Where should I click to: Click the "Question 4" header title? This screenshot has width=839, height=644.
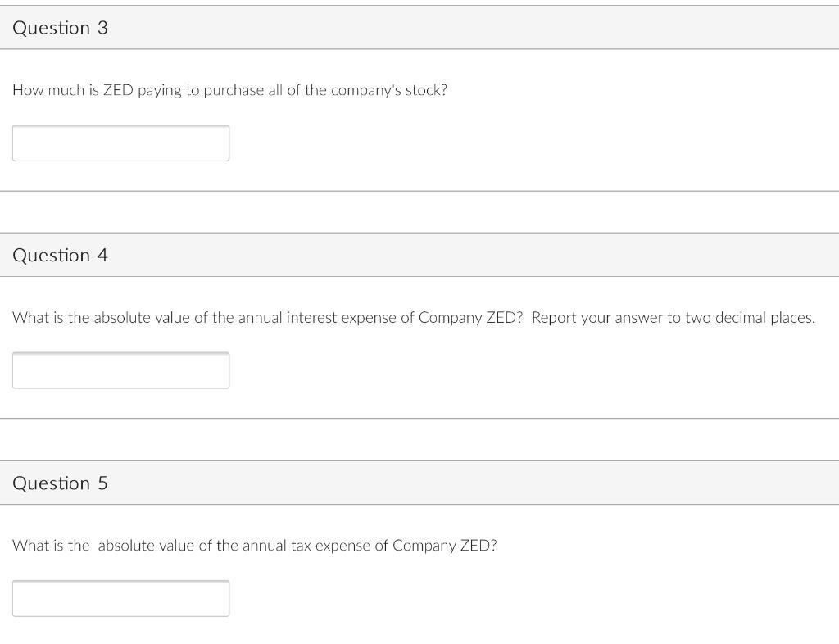pyautogui.click(x=60, y=256)
